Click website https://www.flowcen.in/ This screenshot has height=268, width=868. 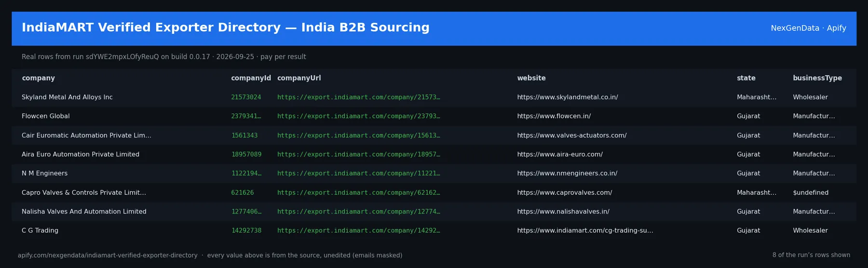tap(554, 116)
